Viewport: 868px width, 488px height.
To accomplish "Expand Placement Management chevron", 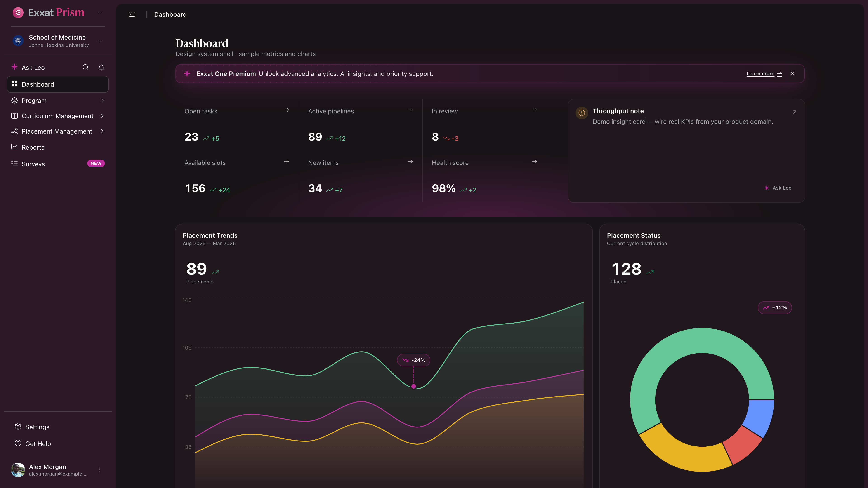I will (x=102, y=131).
